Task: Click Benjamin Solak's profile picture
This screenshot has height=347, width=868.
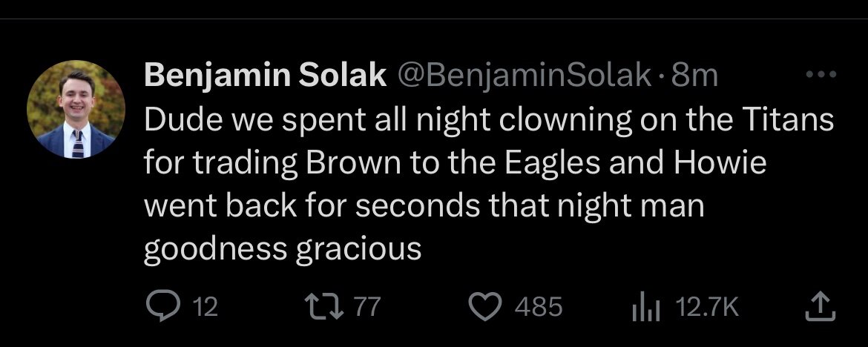Action: [76, 109]
